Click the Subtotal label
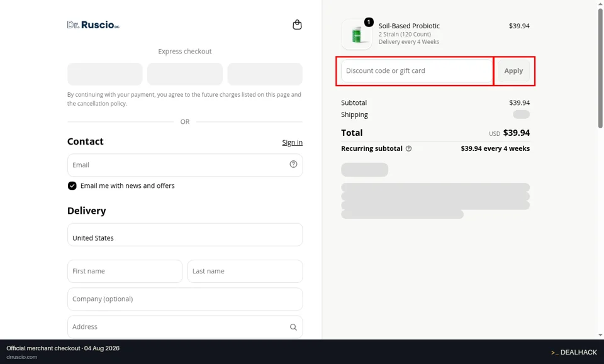Screen dimensions: 604x364 pos(354,102)
